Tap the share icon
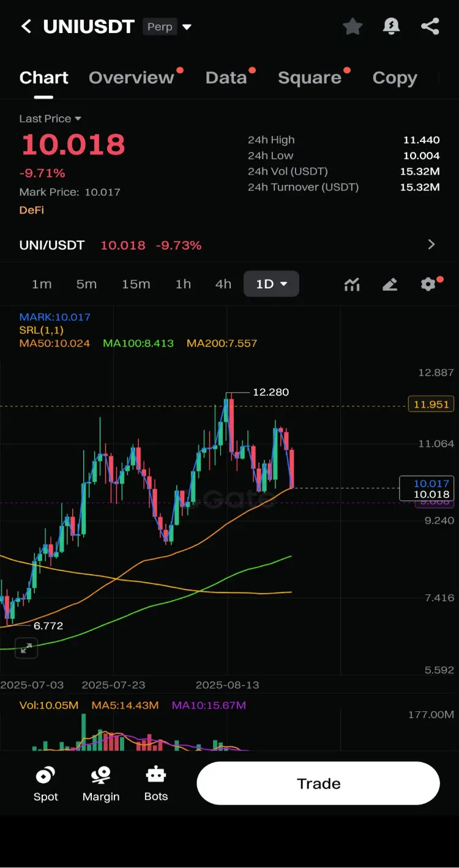The width and height of the screenshot is (459, 868). pos(430,26)
